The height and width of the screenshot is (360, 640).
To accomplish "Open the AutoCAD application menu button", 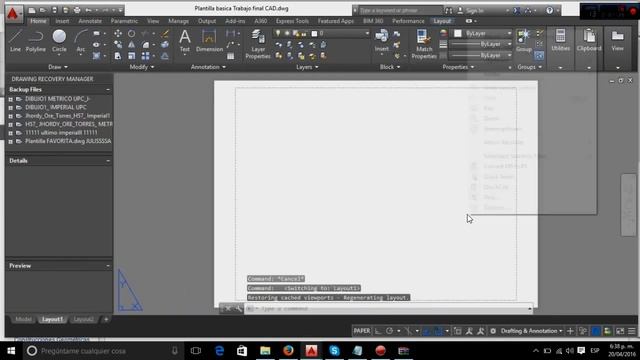I will point(13,13).
